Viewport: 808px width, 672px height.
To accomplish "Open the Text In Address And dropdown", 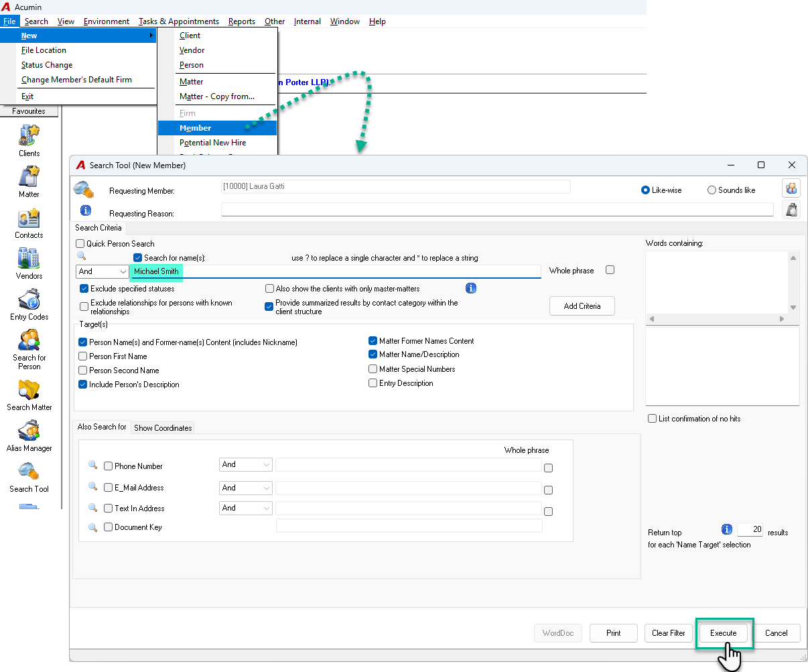I will [x=246, y=508].
